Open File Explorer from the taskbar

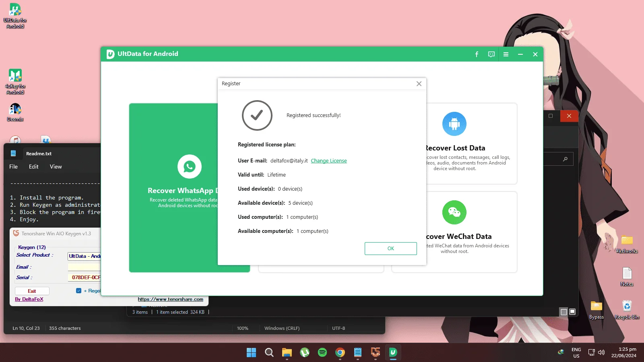(287, 353)
